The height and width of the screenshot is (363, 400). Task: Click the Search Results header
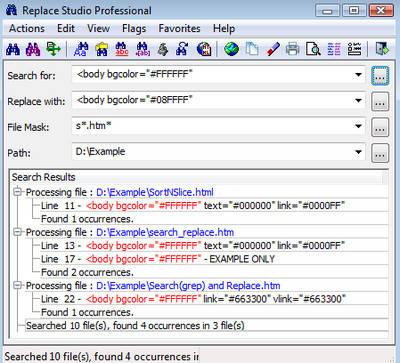(x=197, y=177)
